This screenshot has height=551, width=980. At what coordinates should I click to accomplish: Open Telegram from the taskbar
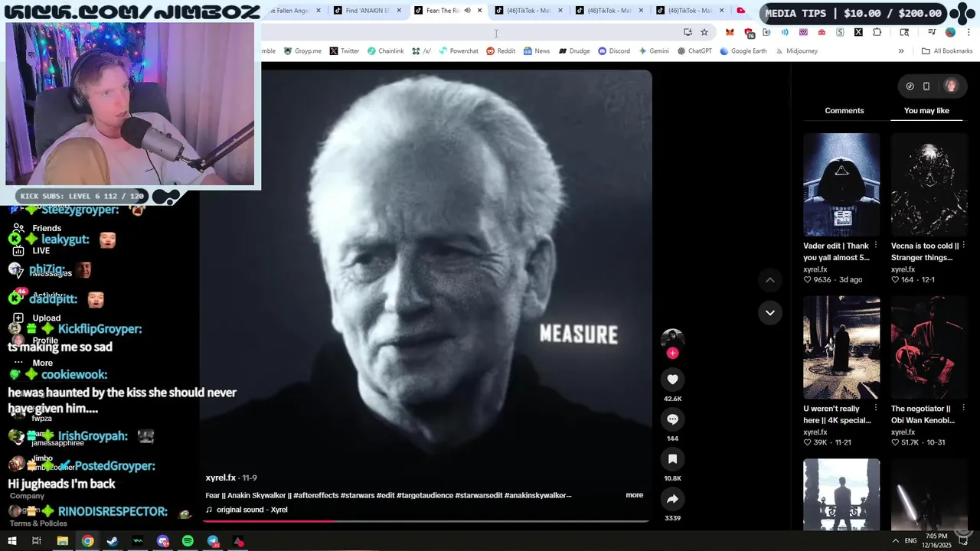213,541
